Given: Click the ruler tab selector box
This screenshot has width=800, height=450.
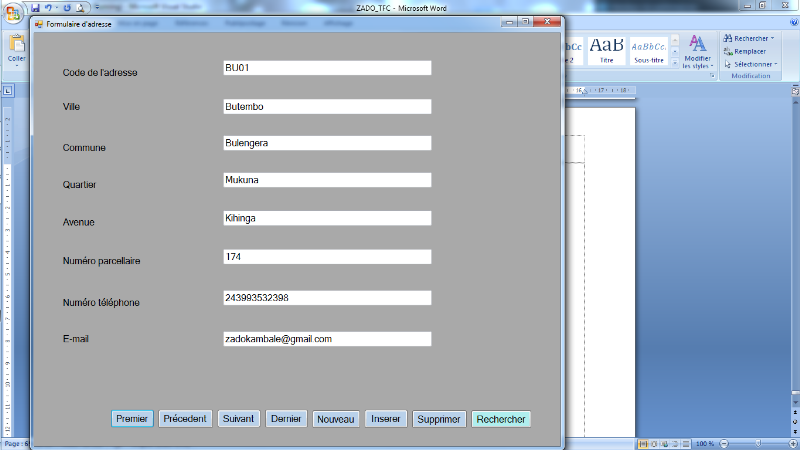Looking at the screenshot, I should tap(8, 91).
